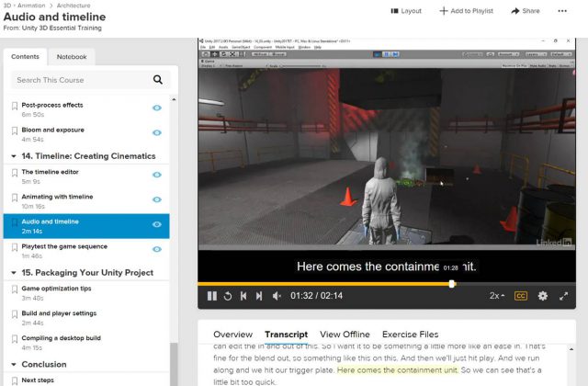Play Animating with timeline lesson

click(x=57, y=197)
